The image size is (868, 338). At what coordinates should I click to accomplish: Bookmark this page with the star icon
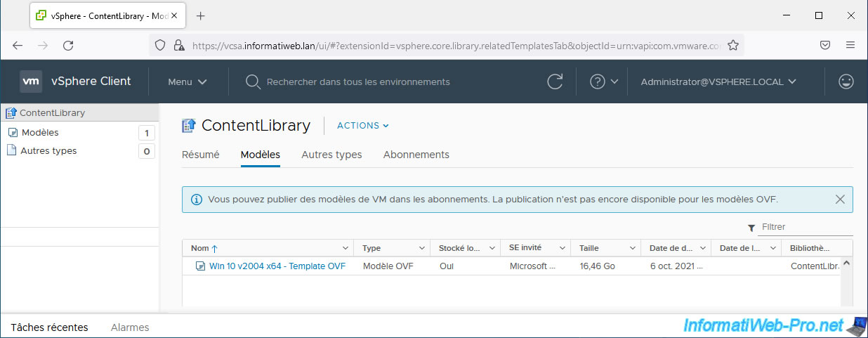(x=733, y=45)
